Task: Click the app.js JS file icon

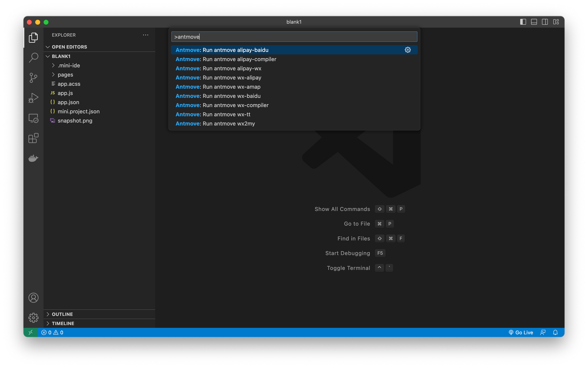Action: coord(53,93)
